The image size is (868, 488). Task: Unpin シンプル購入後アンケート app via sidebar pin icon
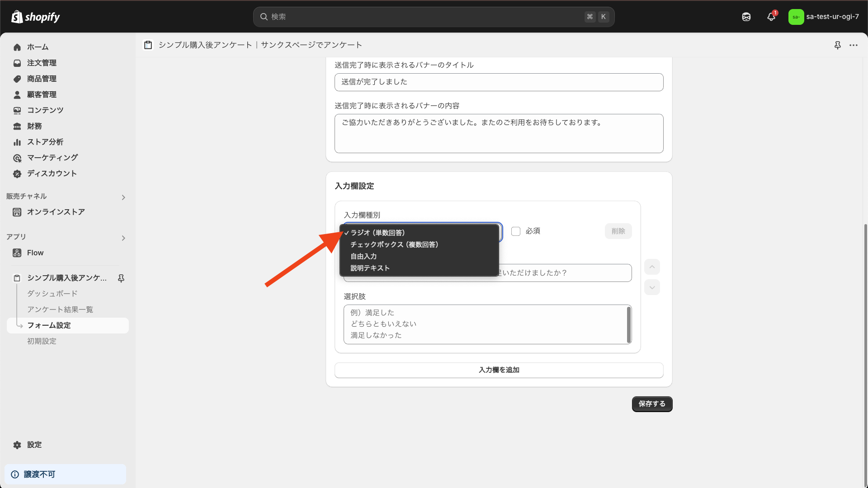point(121,278)
